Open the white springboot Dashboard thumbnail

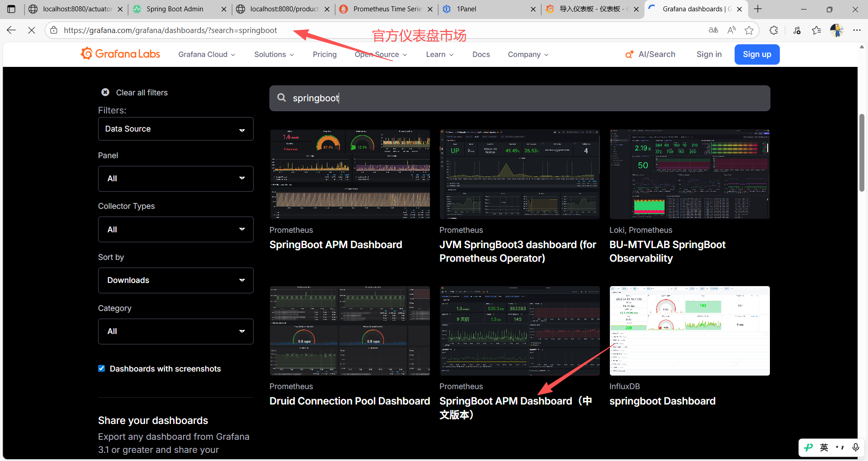pyautogui.click(x=690, y=331)
